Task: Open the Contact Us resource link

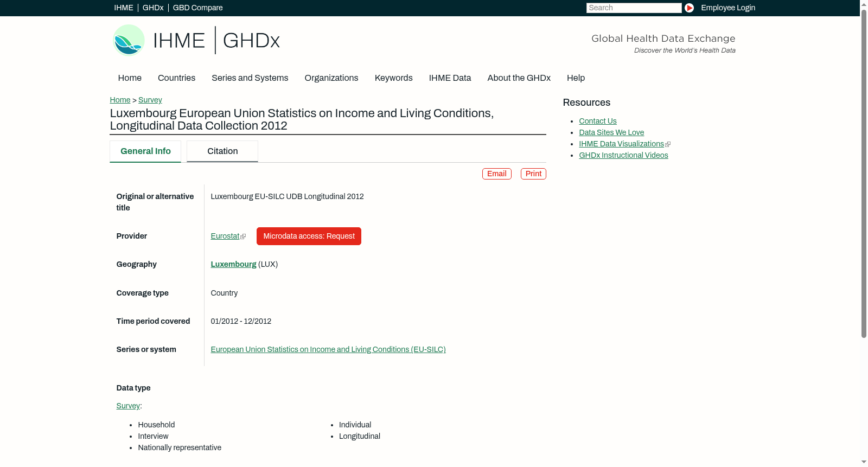Action: 598,121
